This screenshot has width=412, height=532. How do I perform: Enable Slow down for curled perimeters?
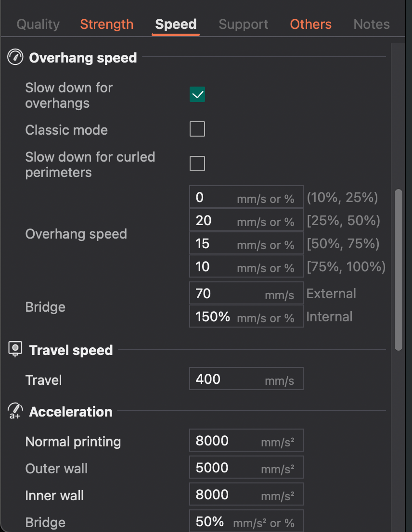197,164
